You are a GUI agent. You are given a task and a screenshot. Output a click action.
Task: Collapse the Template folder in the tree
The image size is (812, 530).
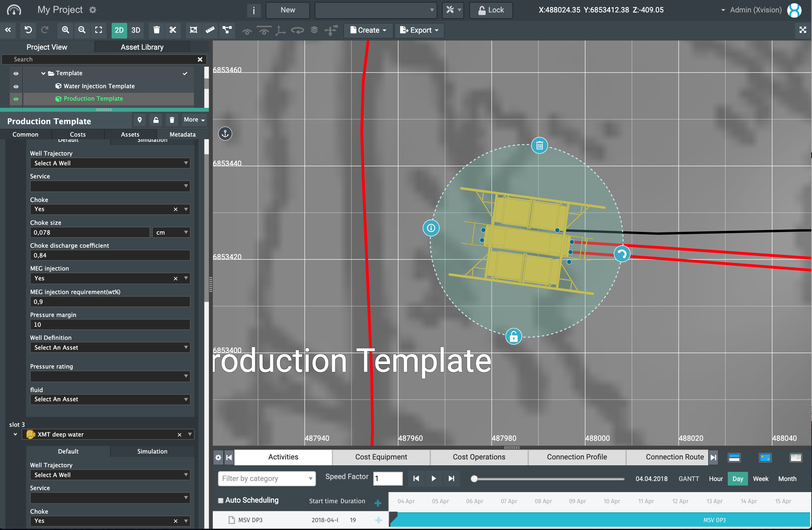pos(43,73)
